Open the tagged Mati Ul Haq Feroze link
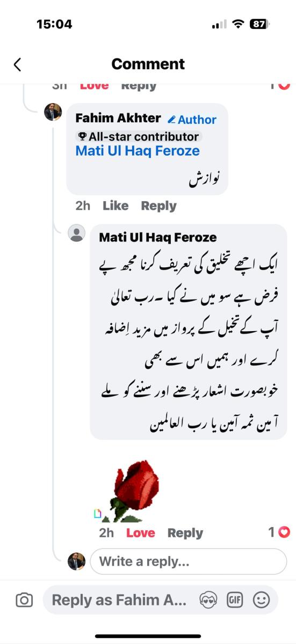Viewport: 296px width, 644px height. pos(138,151)
